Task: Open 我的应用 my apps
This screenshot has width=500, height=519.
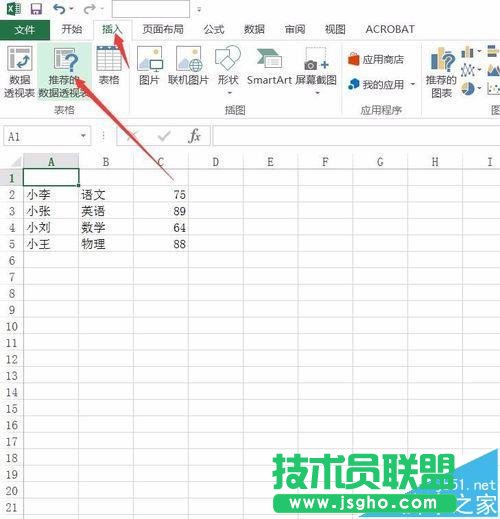Action: (376, 85)
